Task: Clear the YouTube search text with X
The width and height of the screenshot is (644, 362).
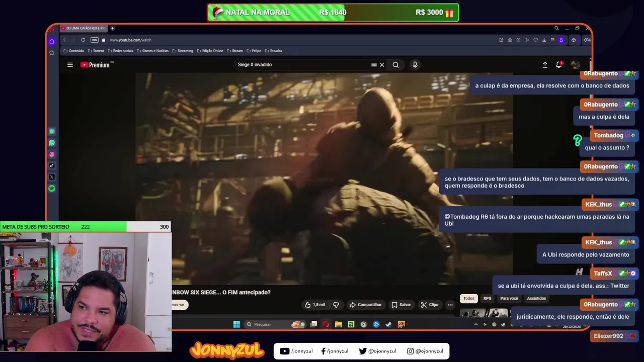Action: (x=382, y=65)
